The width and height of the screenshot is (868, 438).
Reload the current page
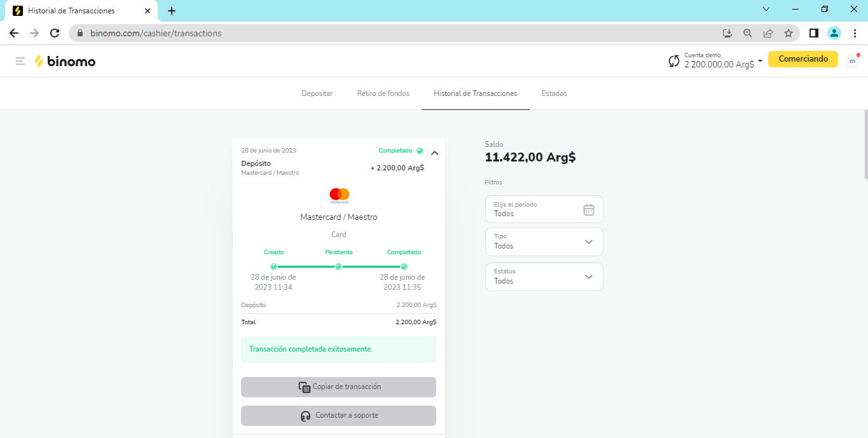55,33
